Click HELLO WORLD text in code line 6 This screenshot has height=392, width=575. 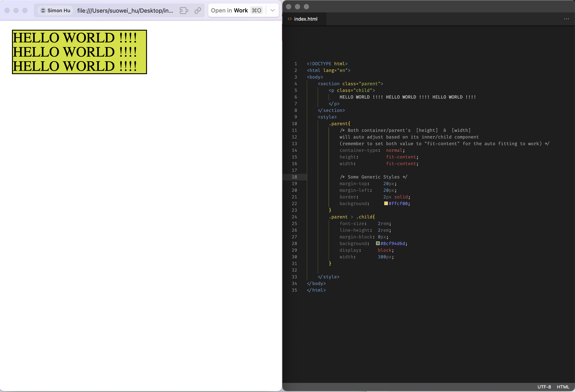(x=408, y=97)
